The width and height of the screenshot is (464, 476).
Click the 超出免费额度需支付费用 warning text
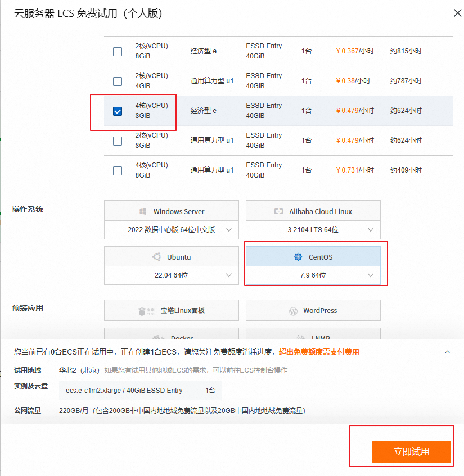(319, 352)
